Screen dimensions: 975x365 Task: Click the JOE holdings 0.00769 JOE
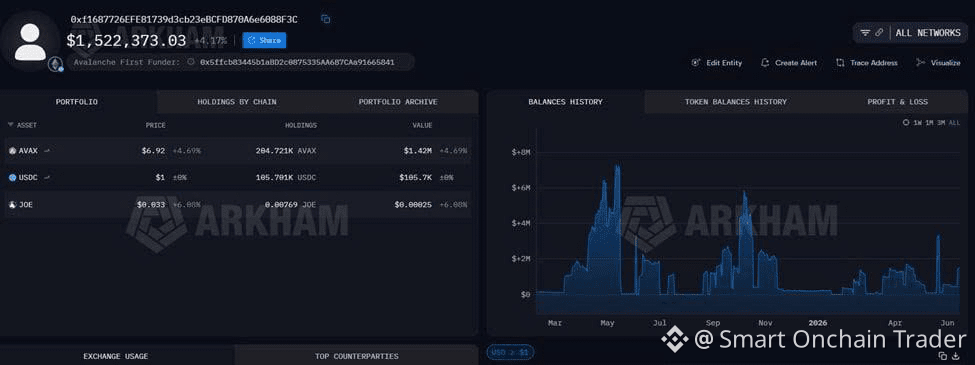(291, 204)
